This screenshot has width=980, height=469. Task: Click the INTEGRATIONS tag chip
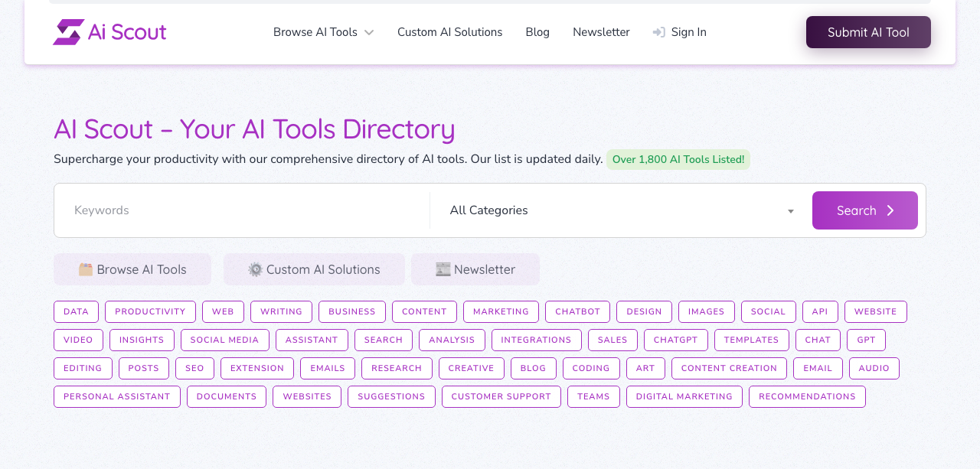click(536, 340)
